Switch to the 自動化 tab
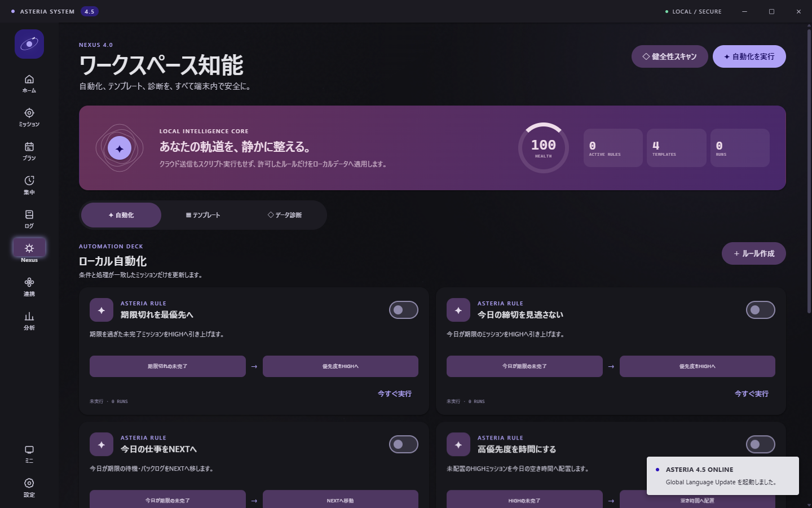Image resolution: width=812 pixels, height=508 pixels. 121,215
